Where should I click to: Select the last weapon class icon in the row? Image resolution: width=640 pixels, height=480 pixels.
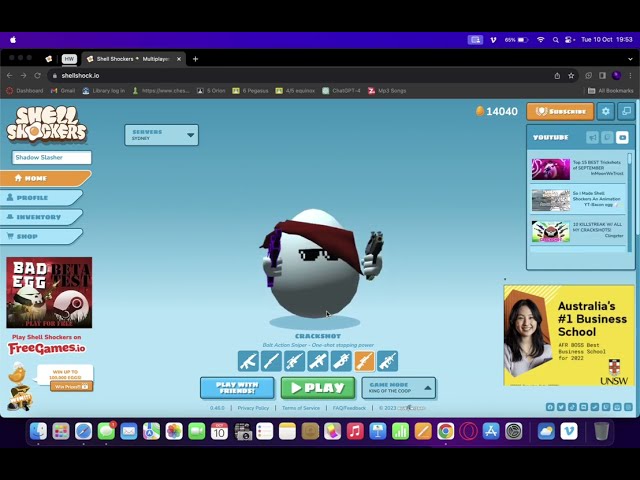pos(388,361)
